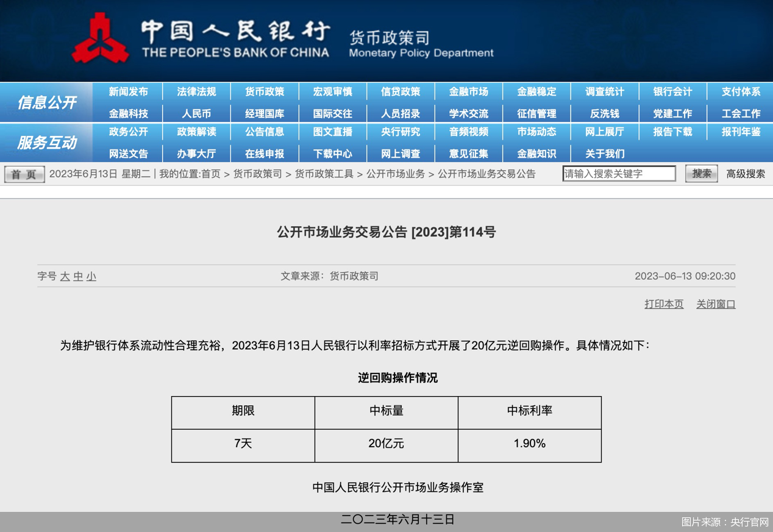Click the 搜索 search button
Viewport: 773px width, 532px height.
tap(701, 174)
